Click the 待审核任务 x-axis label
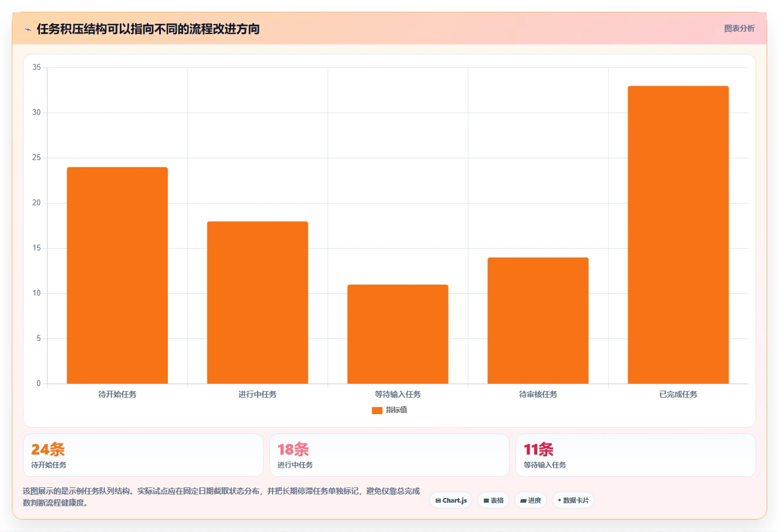This screenshot has width=779, height=532. pos(538,395)
